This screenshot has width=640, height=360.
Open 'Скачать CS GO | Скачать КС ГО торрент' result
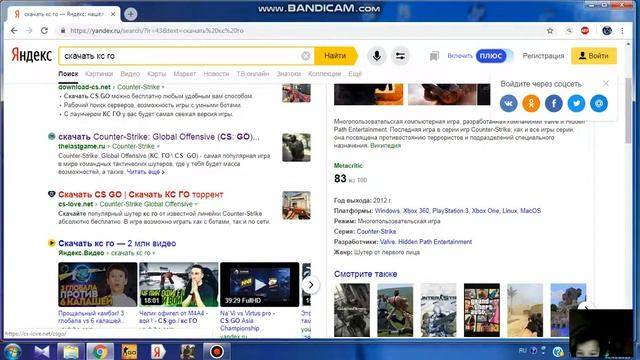[141, 195]
